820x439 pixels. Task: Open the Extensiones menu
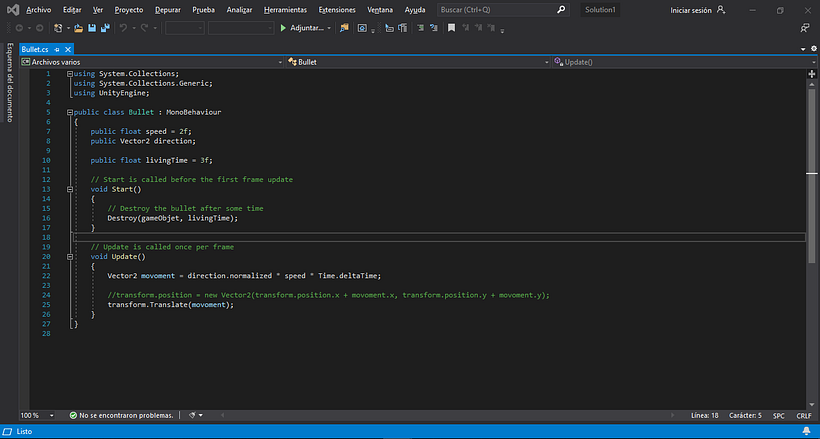[337, 9]
